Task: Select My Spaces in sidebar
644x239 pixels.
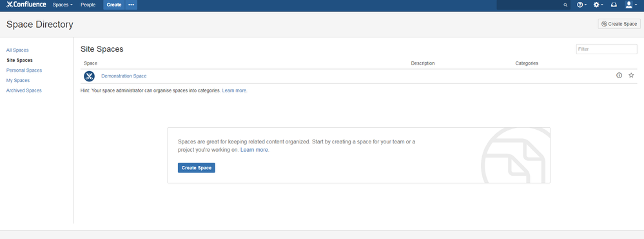Action: click(17, 80)
